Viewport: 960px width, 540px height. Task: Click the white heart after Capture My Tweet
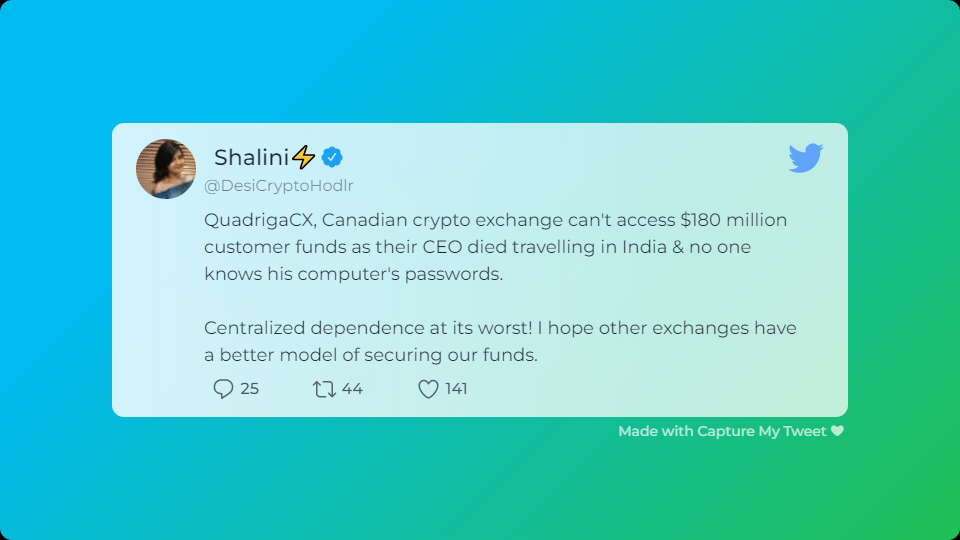click(838, 431)
